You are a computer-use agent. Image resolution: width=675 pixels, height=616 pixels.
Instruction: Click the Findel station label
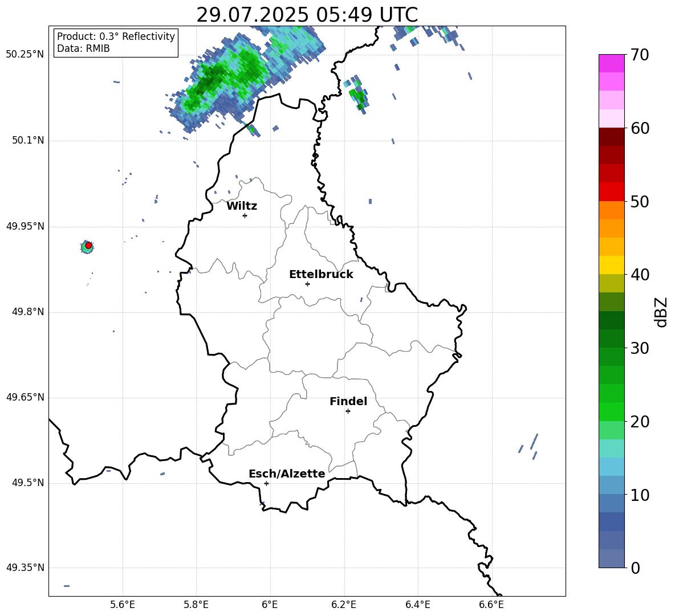[x=348, y=401]
